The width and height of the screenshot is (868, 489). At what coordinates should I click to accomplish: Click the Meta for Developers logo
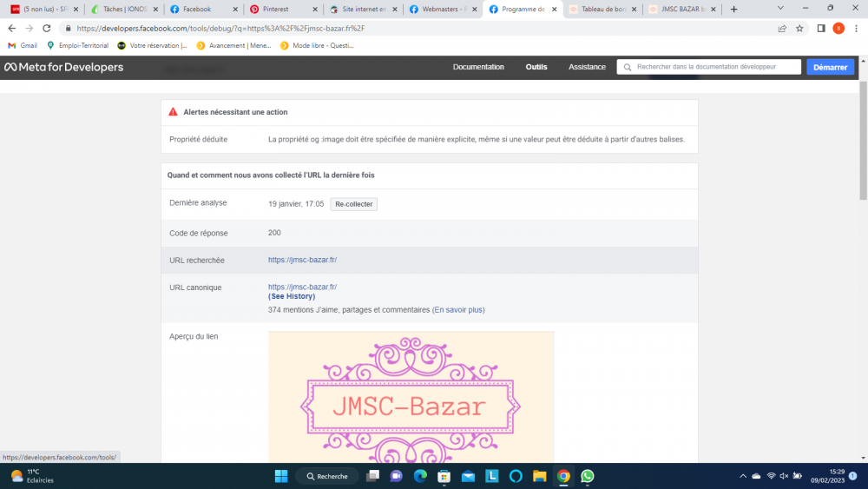(63, 67)
